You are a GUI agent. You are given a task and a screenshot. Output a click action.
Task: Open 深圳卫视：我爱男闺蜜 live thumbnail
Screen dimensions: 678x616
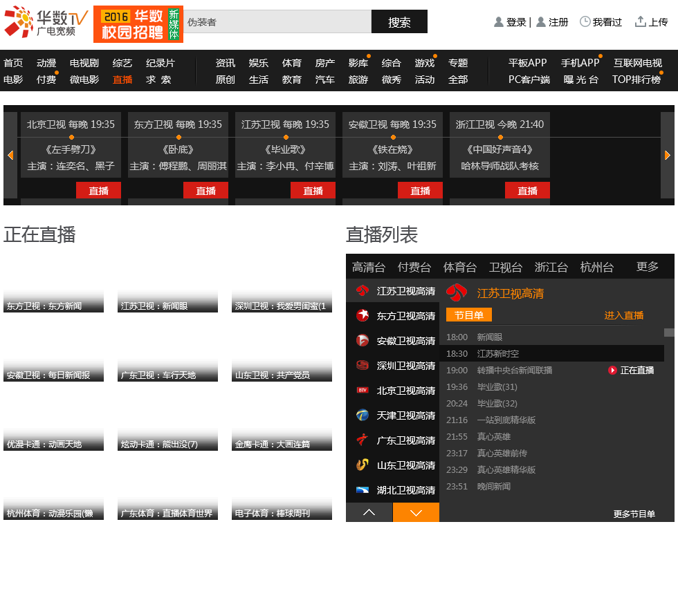[x=282, y=284]
